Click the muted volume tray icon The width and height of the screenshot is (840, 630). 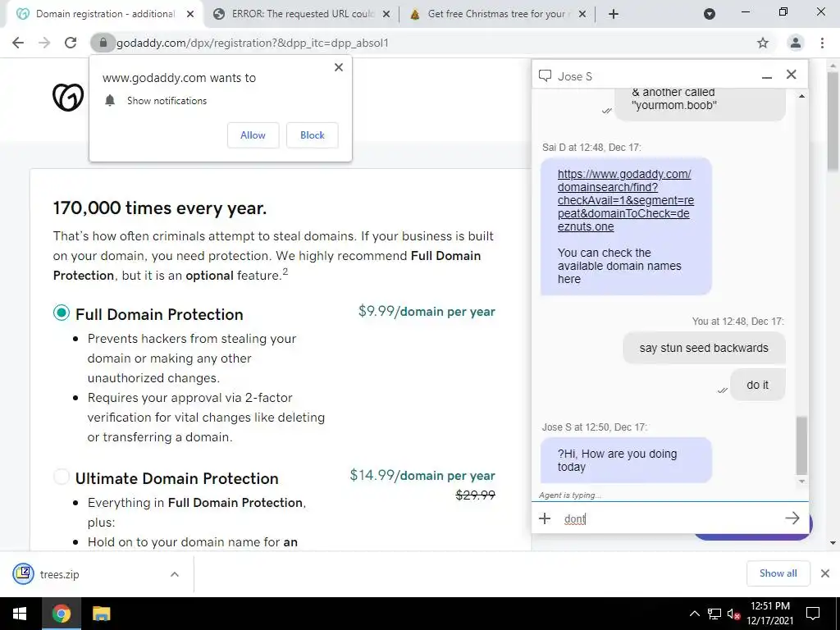click(733, 614)
